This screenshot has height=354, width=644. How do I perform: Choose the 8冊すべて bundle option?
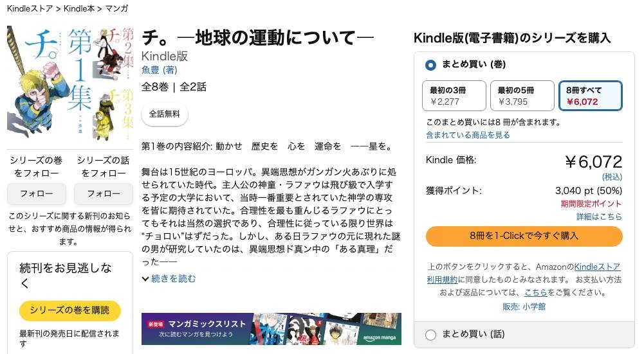[590, 96]
